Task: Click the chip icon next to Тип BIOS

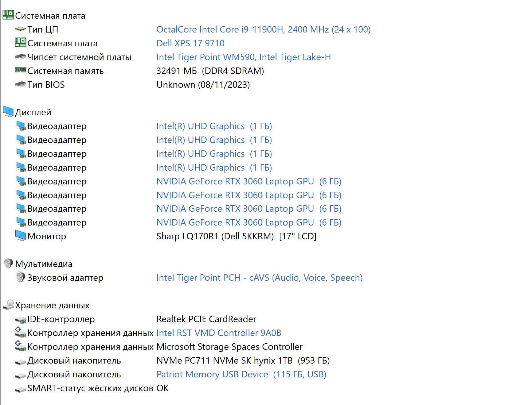Action: point(20,84)
